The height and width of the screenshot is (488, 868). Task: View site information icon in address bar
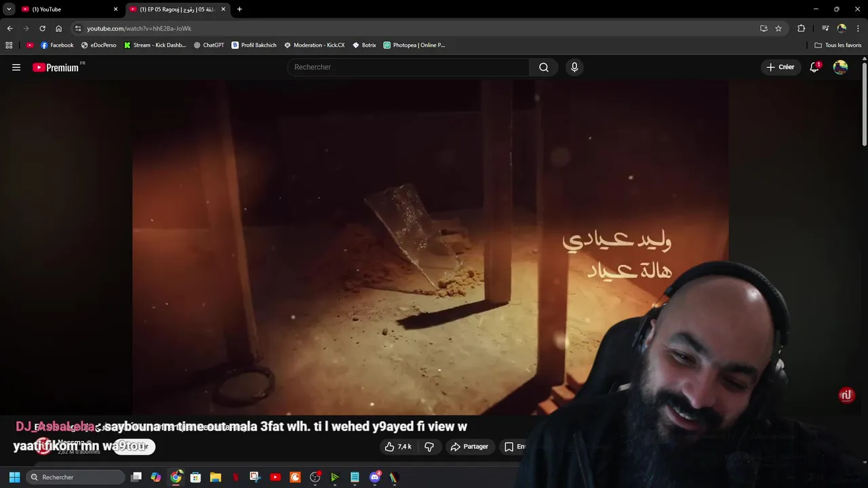click(78, 28)
